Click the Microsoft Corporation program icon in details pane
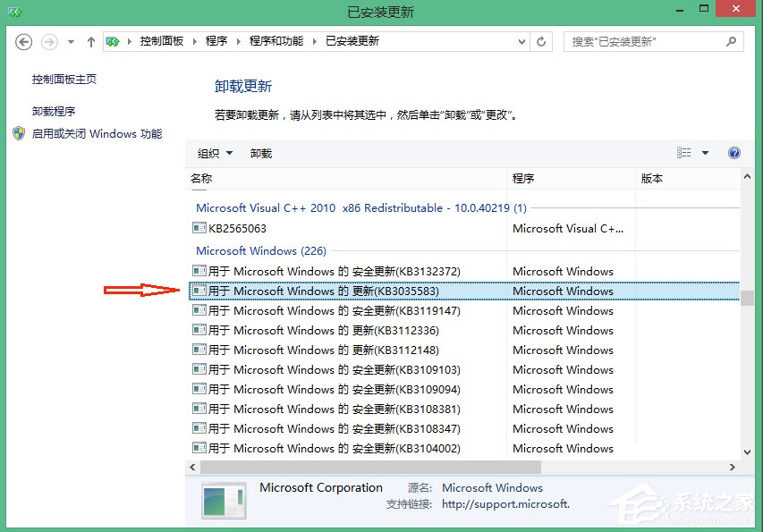Screen dimensions: 763x532 coord(223,500)
